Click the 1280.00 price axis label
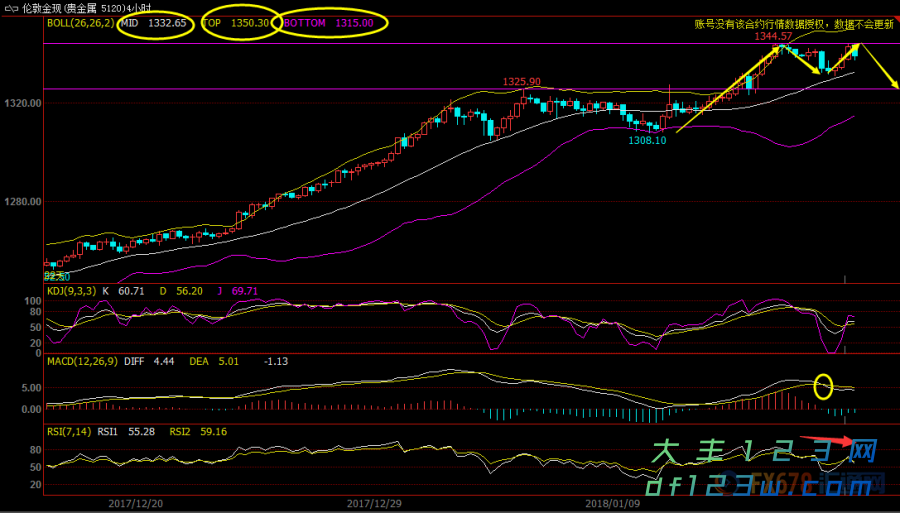Screen dimensions: 900x513 [22, 202]
